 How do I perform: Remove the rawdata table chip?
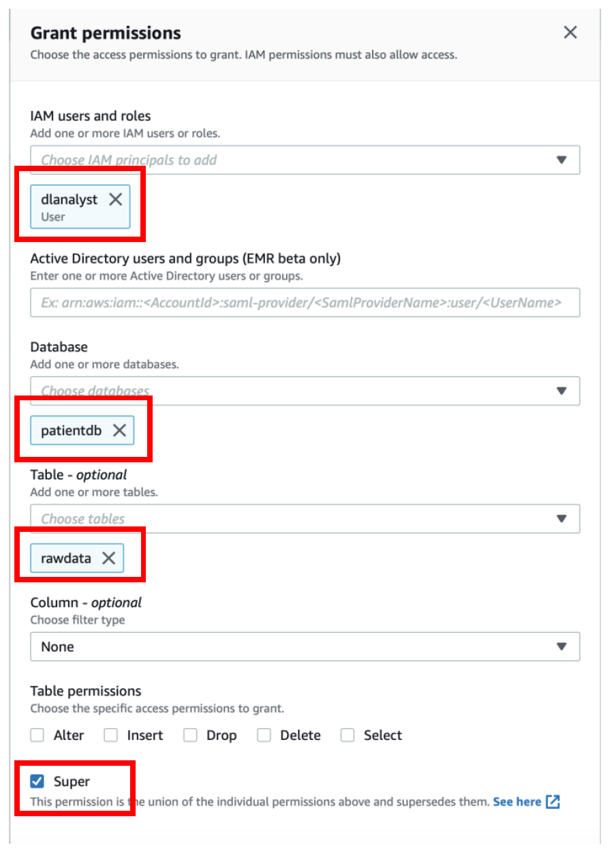[x=108, y=558]
